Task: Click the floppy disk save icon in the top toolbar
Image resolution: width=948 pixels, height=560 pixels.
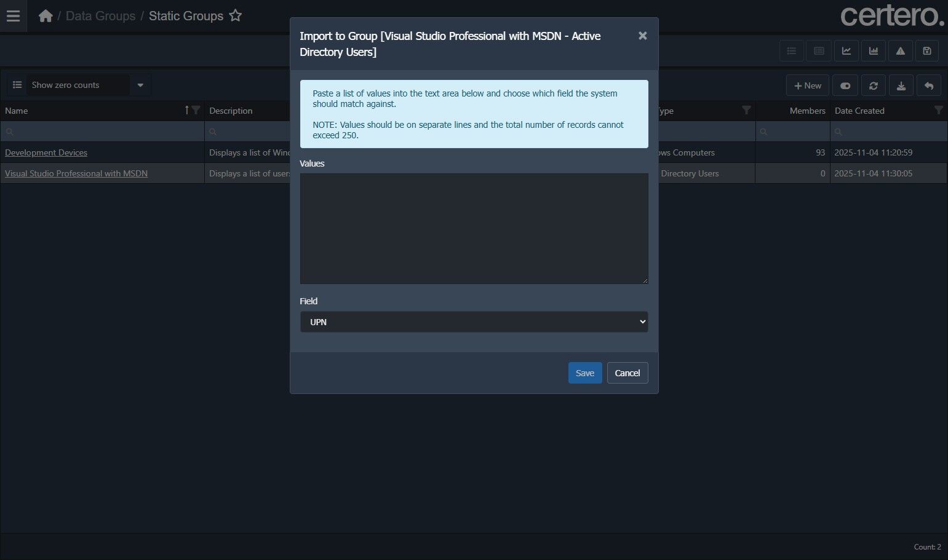Action: point(927,51)
